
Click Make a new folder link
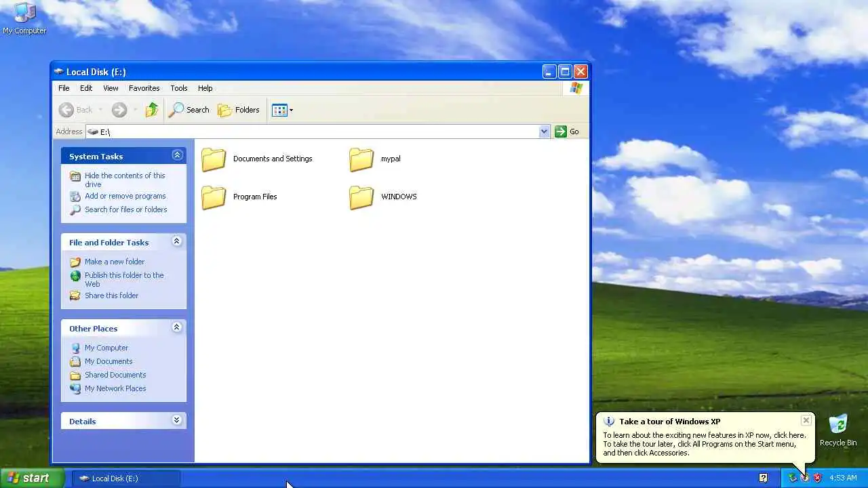115,262
